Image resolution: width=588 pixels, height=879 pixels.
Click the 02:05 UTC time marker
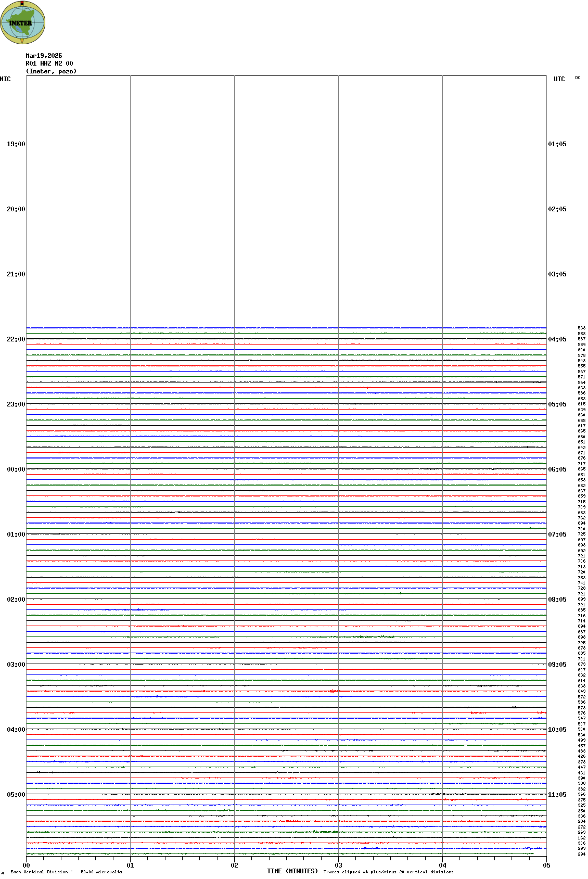point(557,209)
